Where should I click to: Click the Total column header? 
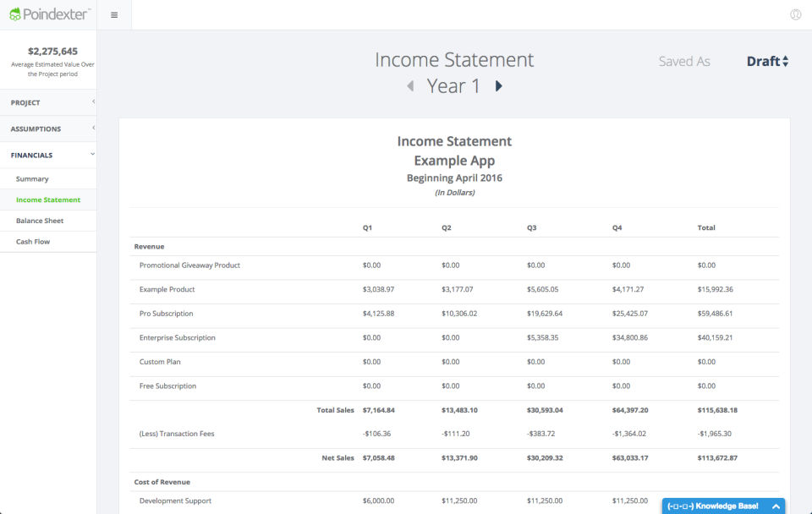(x=705, y=227)
